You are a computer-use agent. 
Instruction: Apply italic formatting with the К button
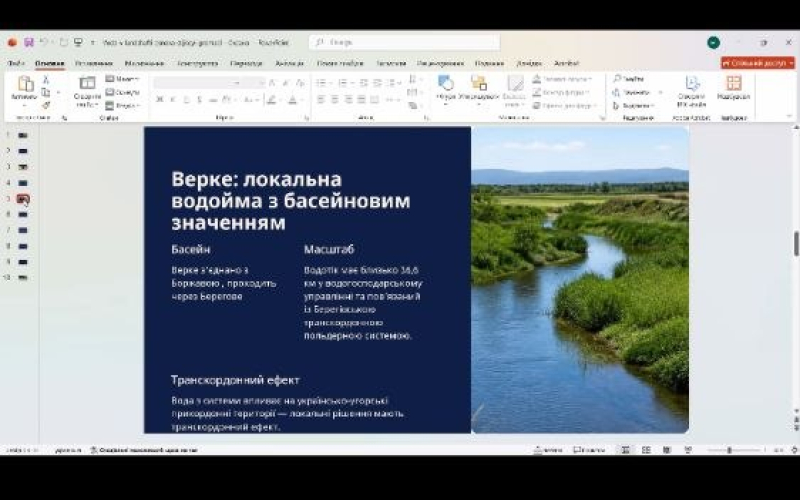point(173,99)
